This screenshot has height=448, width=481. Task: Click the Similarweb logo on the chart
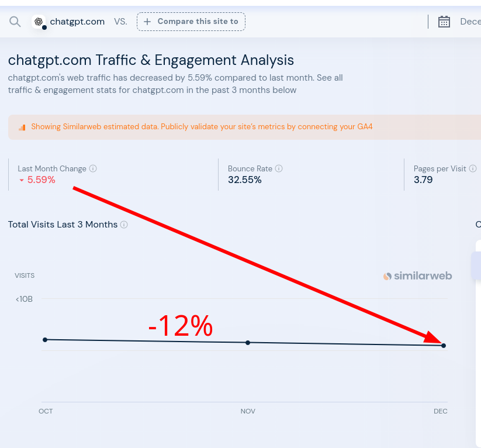pyautogui.click(x=417, y=275)
